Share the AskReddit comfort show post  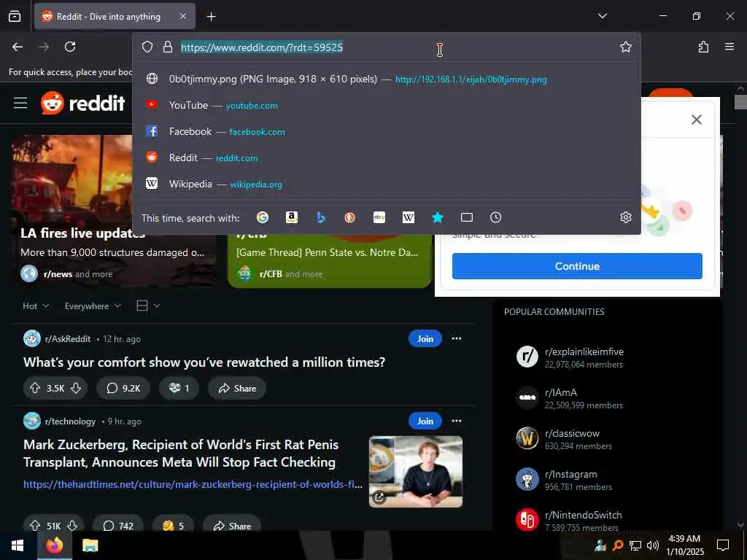(x=237, y=388)
